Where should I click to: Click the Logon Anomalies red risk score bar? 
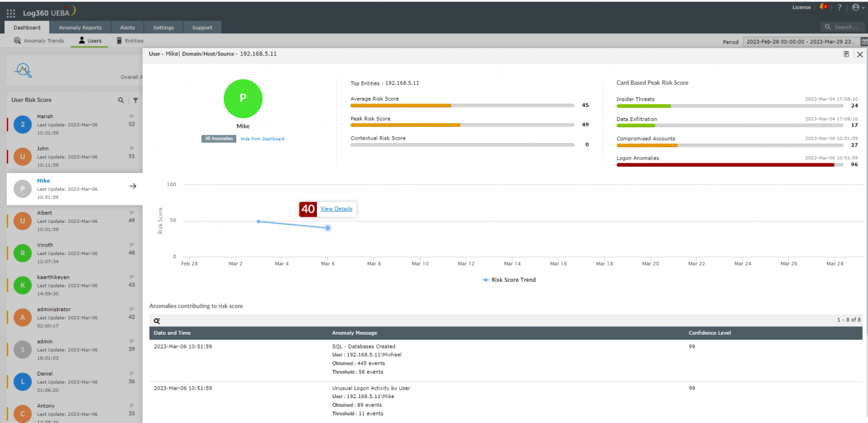(723, 165)
